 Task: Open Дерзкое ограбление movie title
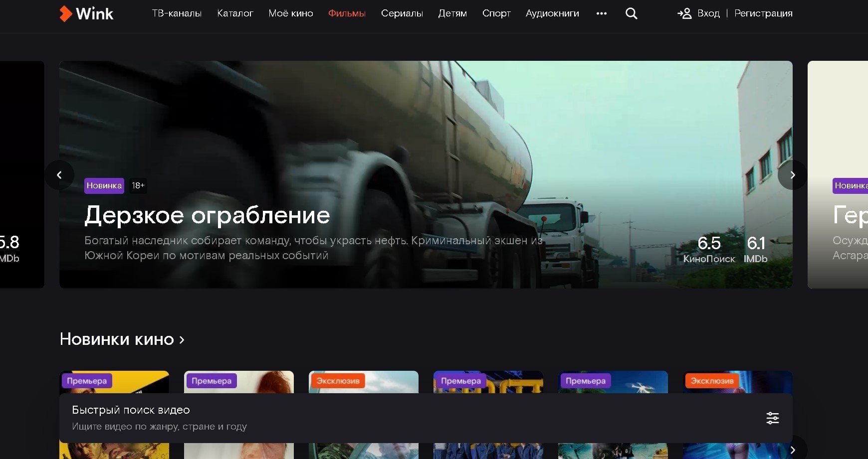pyautogui.click(x=207, y=215)
